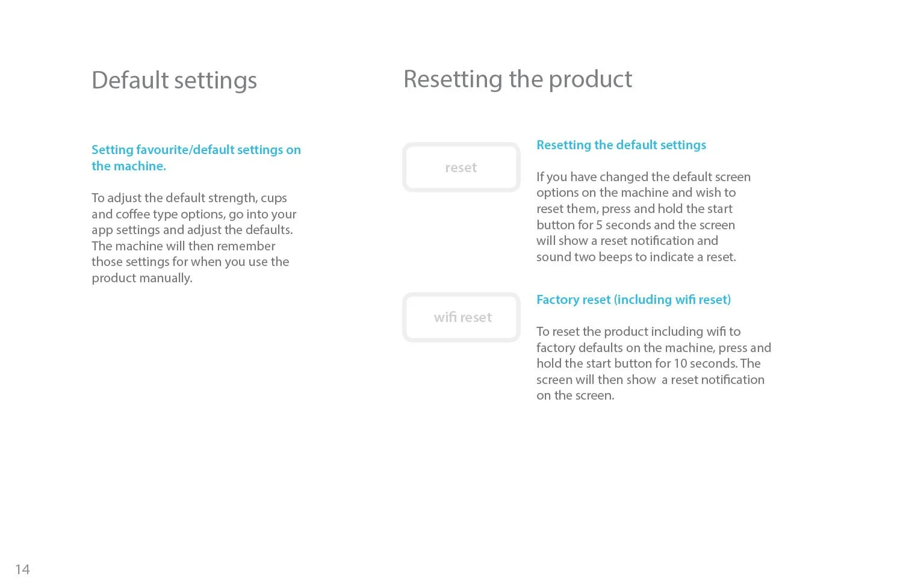This screenshot has height=588, width=903.
Task: Click the words 'the machine.' in blue
Action: (129, 166)
